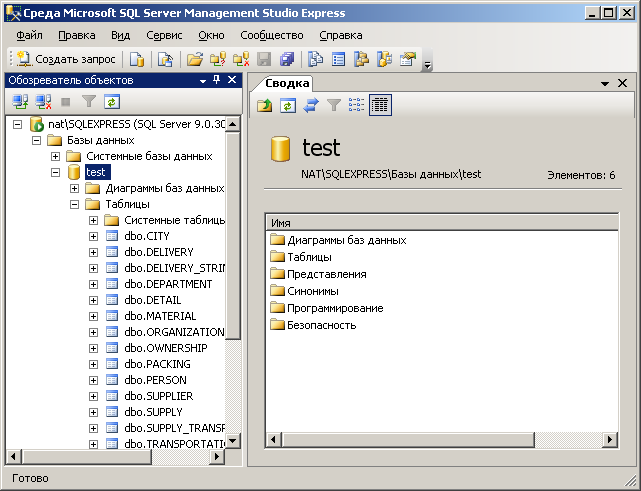The width and height of the screenshot is (641, 491).
Task: Click Filter funnel icon in Сводка
Action: pyautogui.click(x=334, y=105)
